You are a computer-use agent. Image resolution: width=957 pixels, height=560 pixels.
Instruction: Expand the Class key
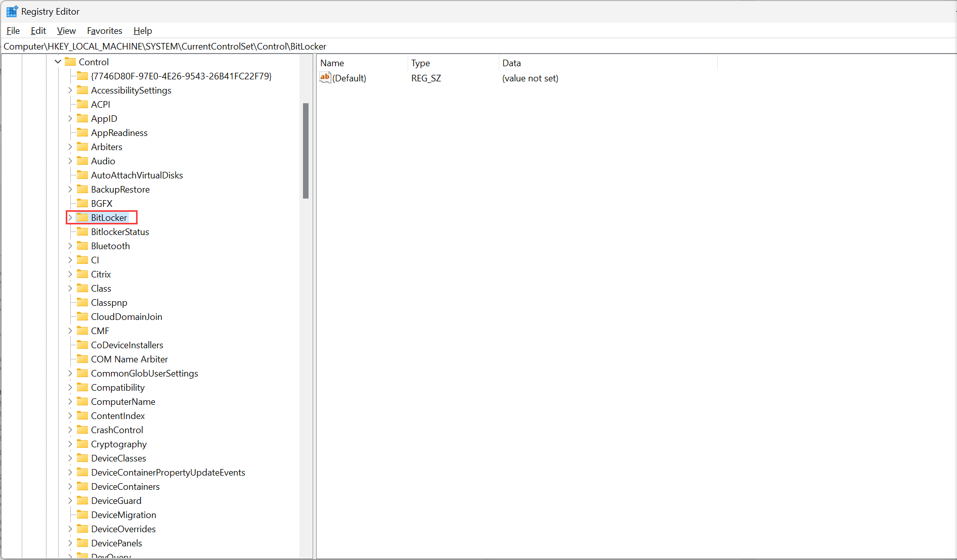point(70,288)
